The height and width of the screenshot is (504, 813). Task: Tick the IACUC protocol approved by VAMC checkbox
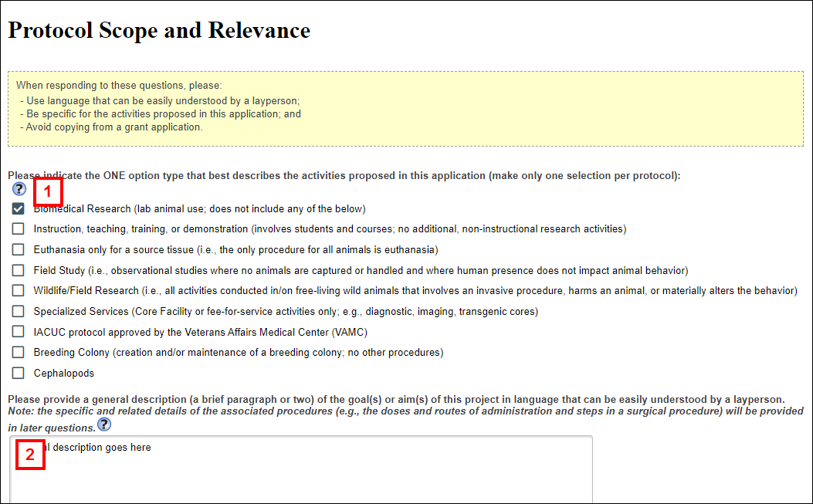coord(19,332)
